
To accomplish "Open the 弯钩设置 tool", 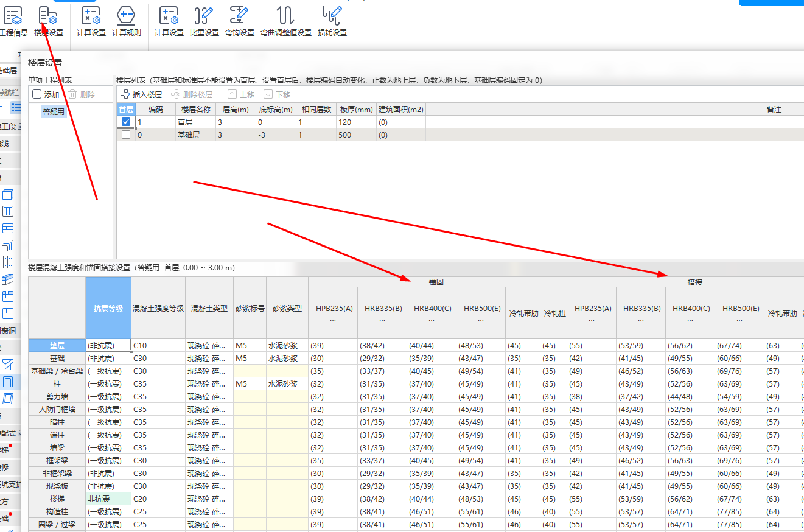I will [x=240, y=21].
